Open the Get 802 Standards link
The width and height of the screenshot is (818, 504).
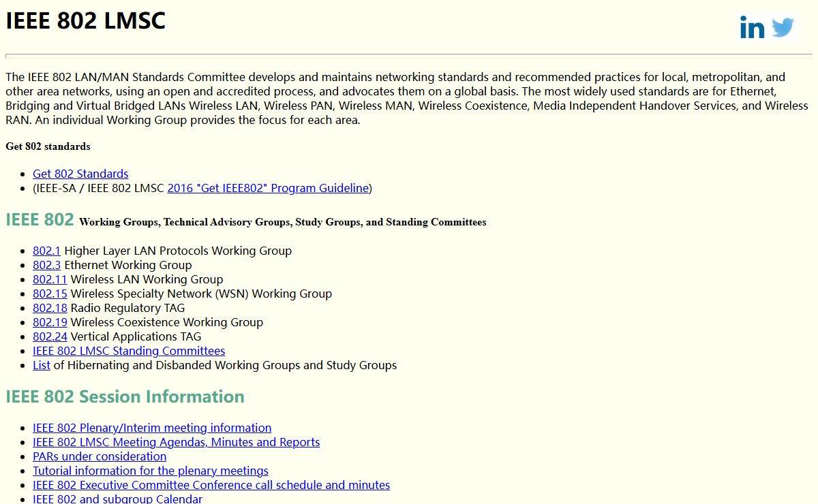tap(80, 174)
